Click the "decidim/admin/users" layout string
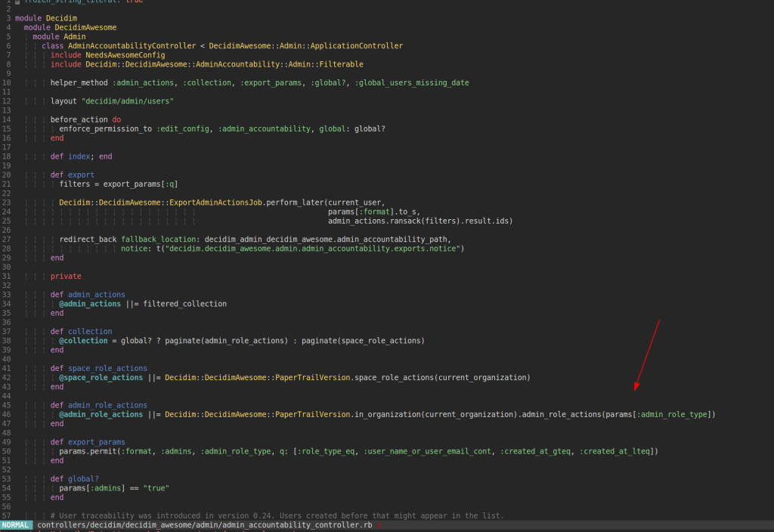Image resolution: width=774 pixels, height=532 pixels. click(x=127, y=101)
